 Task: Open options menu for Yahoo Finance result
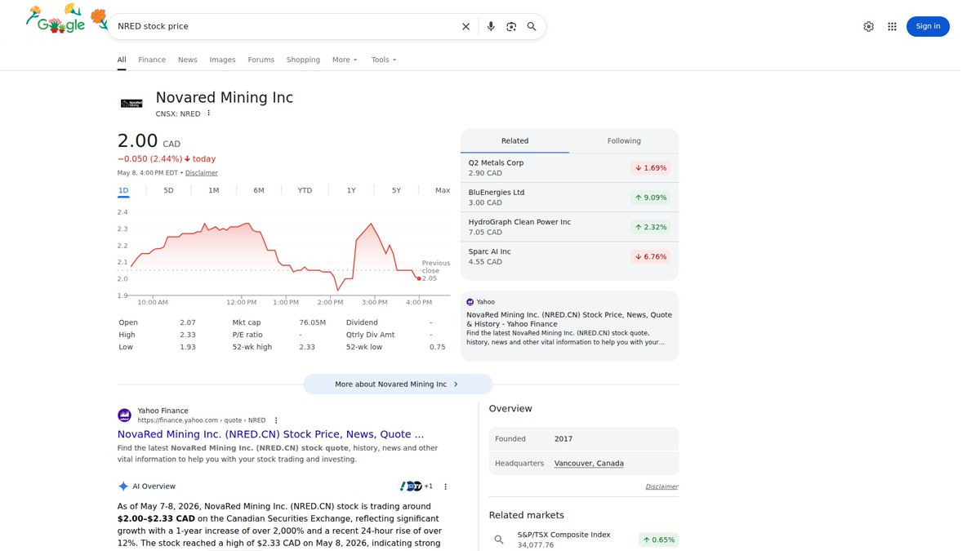[x=276, y=420]
